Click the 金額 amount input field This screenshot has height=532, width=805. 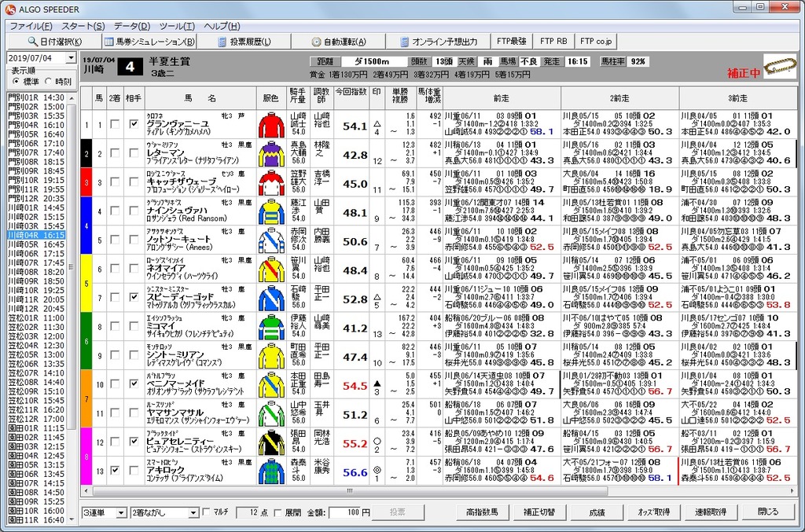point(345,512)
